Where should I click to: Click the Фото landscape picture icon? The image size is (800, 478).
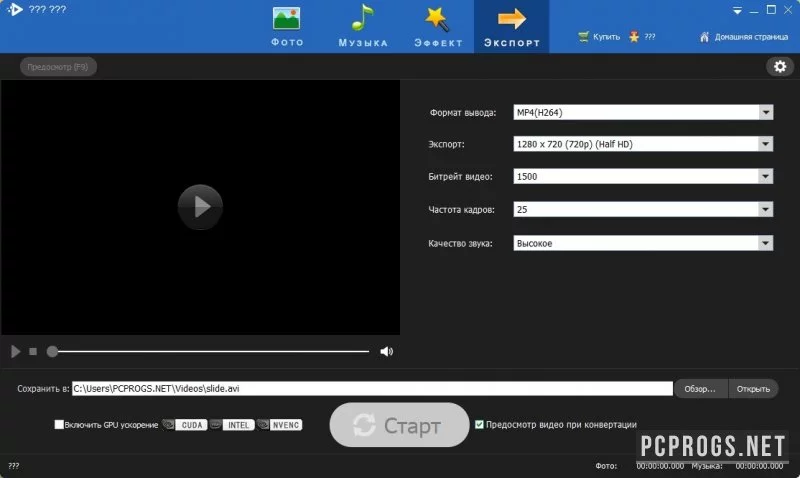pyautogui.click(x=286, y=18)
